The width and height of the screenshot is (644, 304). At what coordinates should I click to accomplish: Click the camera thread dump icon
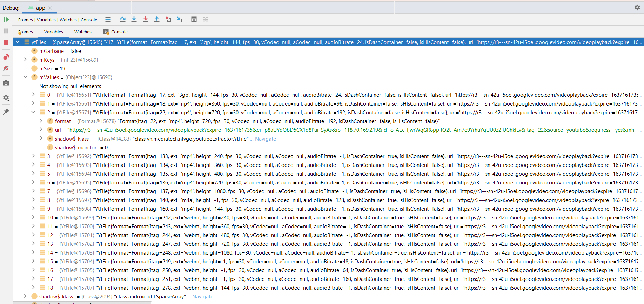pos(6,83)
